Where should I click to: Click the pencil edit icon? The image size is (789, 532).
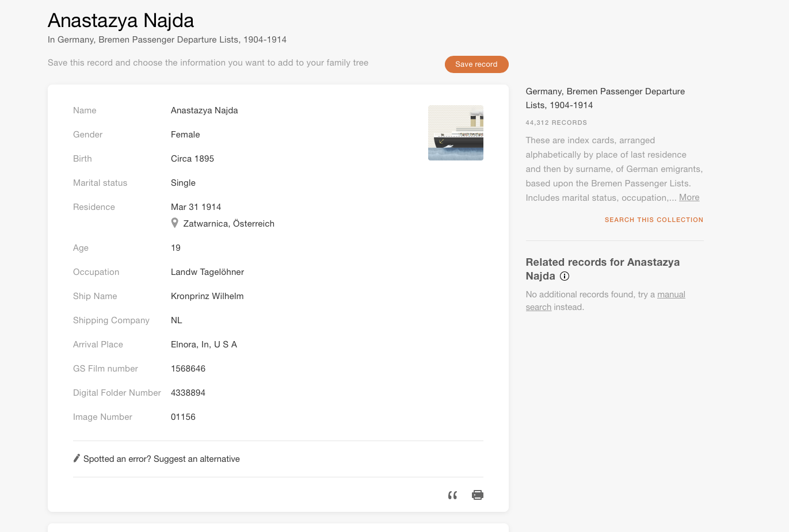pyautogui.click(x=77, y=458)
